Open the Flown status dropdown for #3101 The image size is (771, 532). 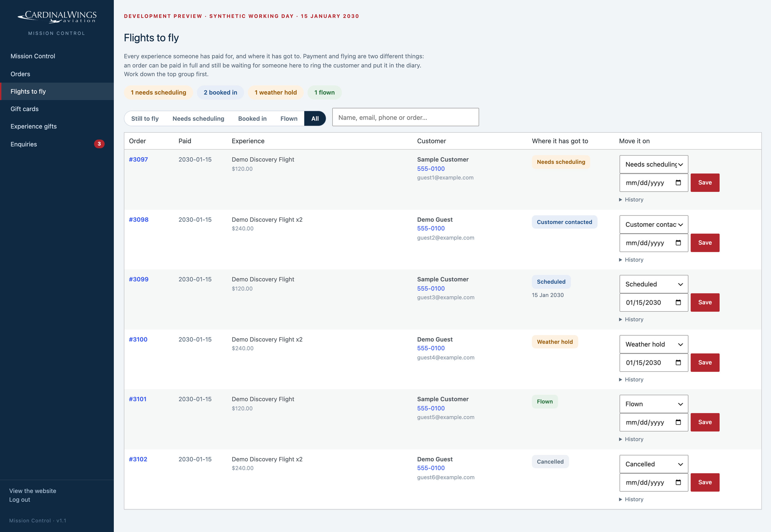[x=654, y=404]
